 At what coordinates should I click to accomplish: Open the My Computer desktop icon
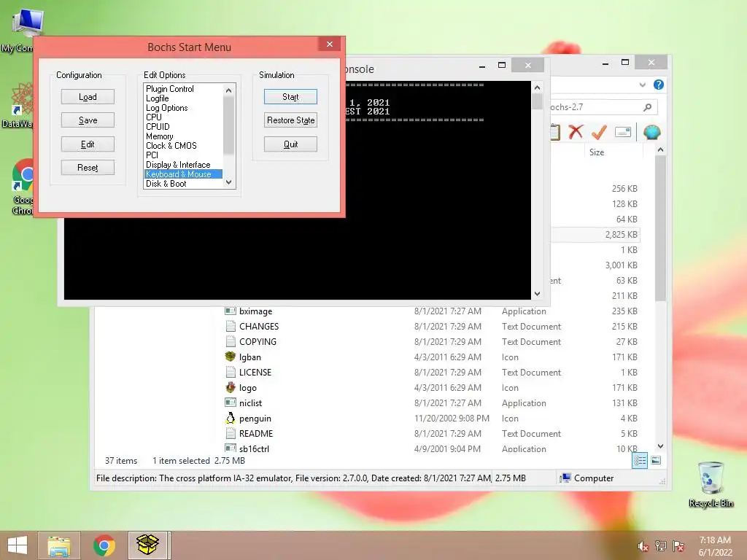21,29
